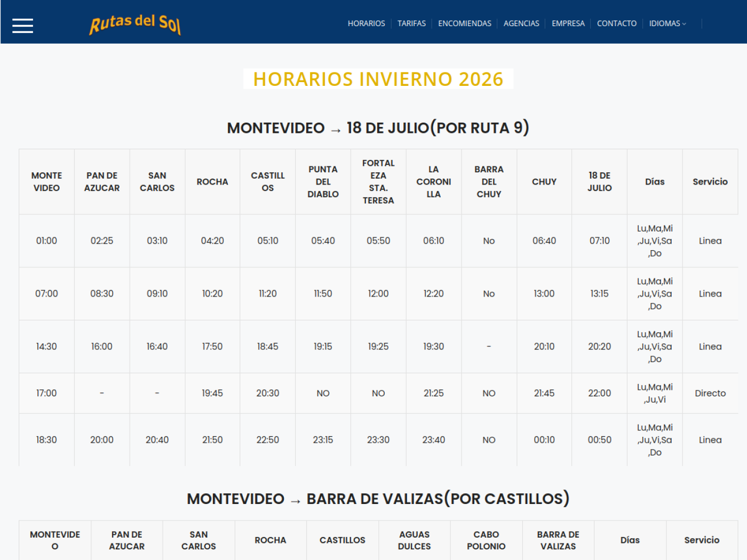The width and height of the screenshot is (747, 560).
Task: Select the 22:50 Castillos time
Action: tap(268, 440)
